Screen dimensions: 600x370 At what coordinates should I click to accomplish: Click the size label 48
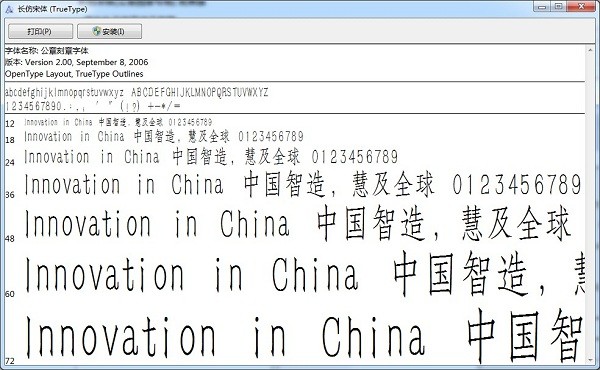10,239
